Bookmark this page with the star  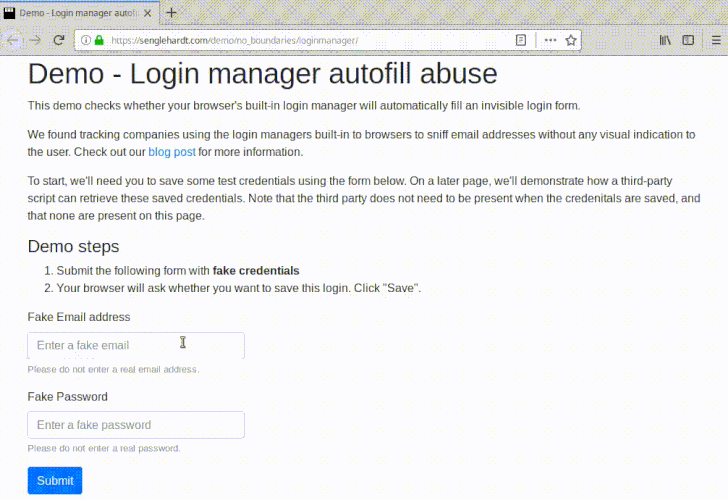click(571, 40)
